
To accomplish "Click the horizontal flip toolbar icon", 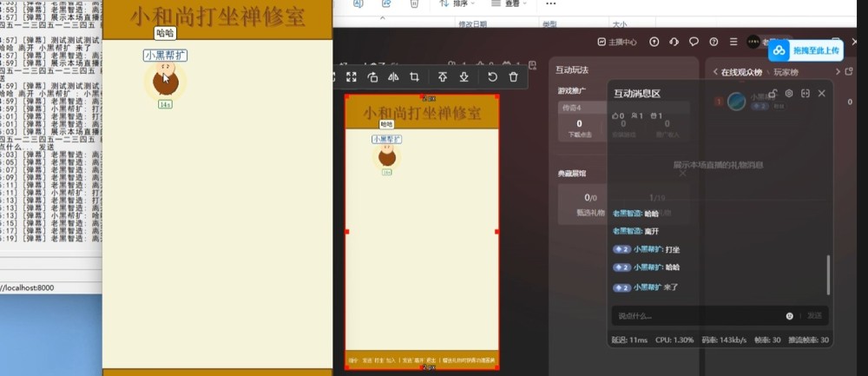I will click(x=393, y=77).
